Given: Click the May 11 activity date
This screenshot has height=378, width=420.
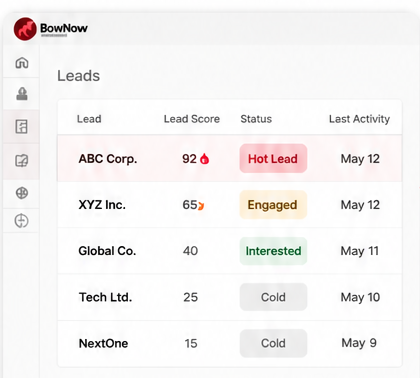Looking at the screenshot, I should (359, 251).
